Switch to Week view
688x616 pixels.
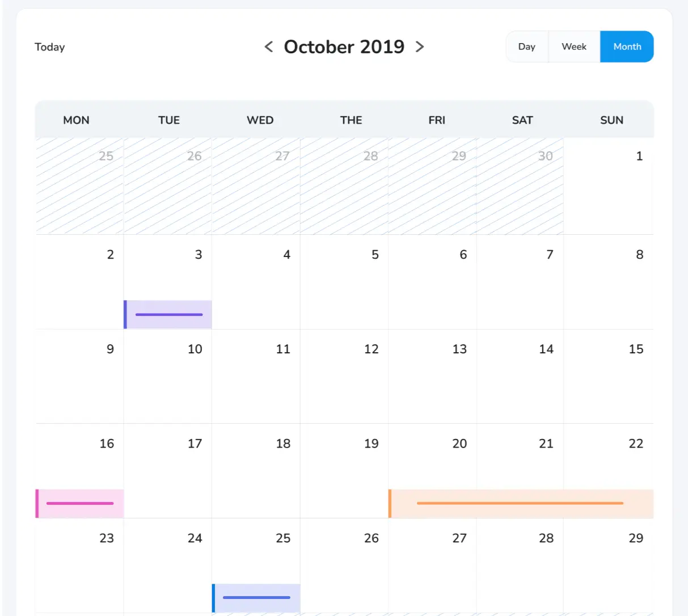tap(573, 47)
